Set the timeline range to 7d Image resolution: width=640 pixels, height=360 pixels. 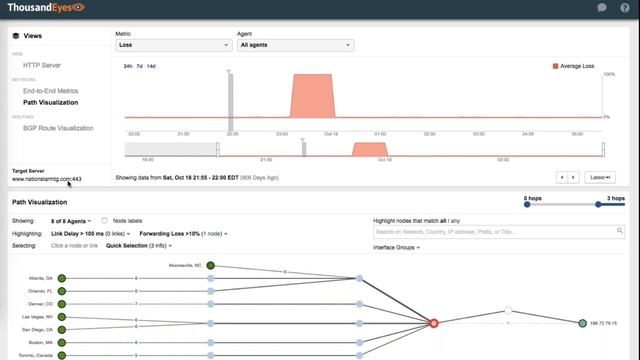(140, 66)
